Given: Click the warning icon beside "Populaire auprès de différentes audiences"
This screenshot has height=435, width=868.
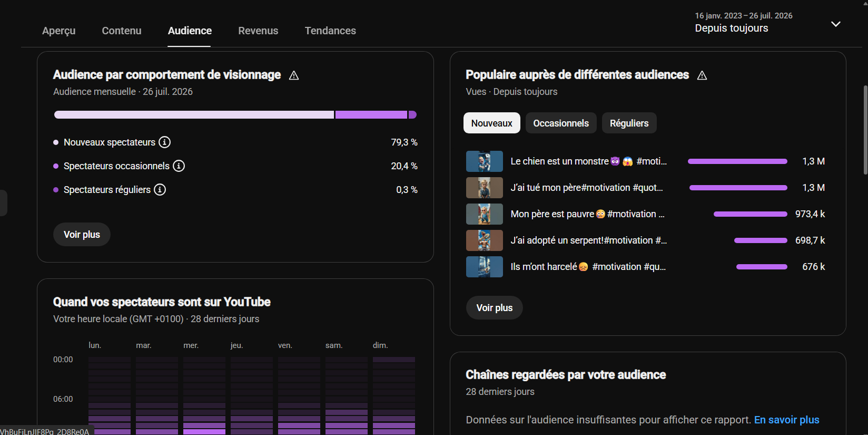Looking at the screenshot, I should pos(702,75).
